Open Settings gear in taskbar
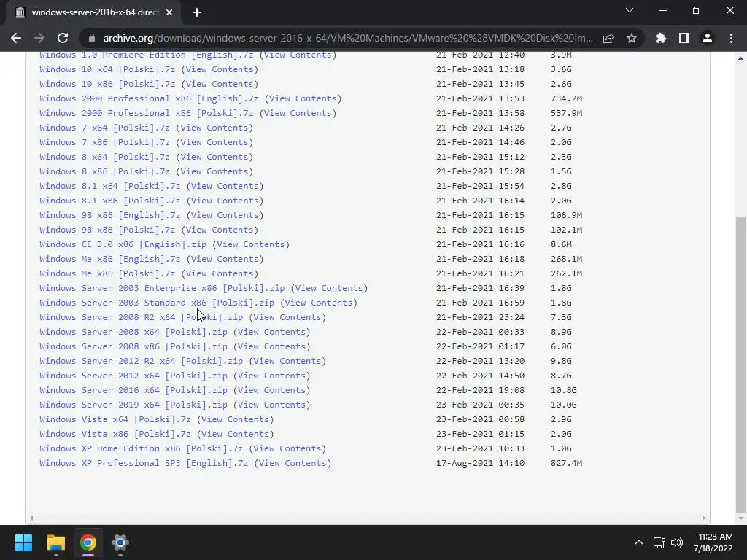Image resolution: width=747 pixels, height=560 pixels. [x=120, y=542]
